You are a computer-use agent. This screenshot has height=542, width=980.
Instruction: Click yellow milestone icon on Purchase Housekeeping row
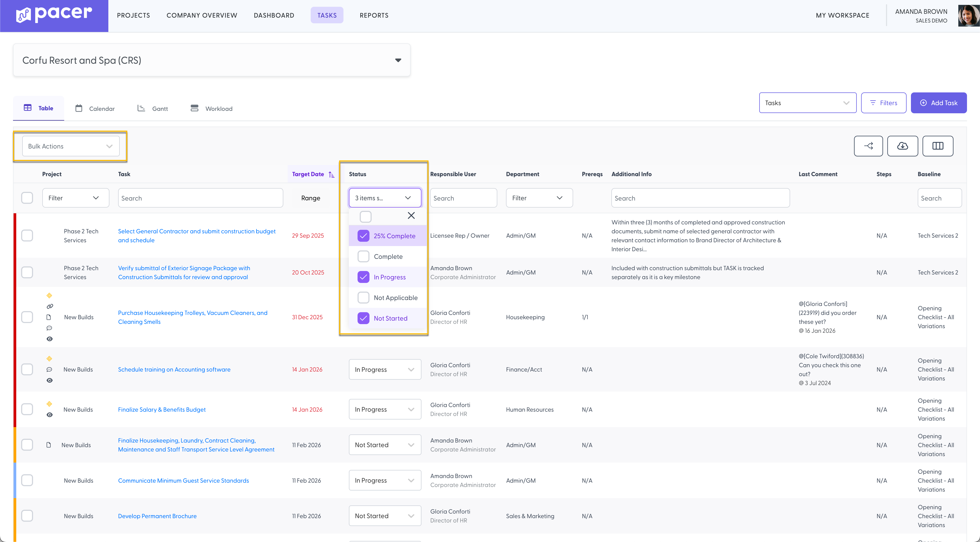(x=49, y=295)
